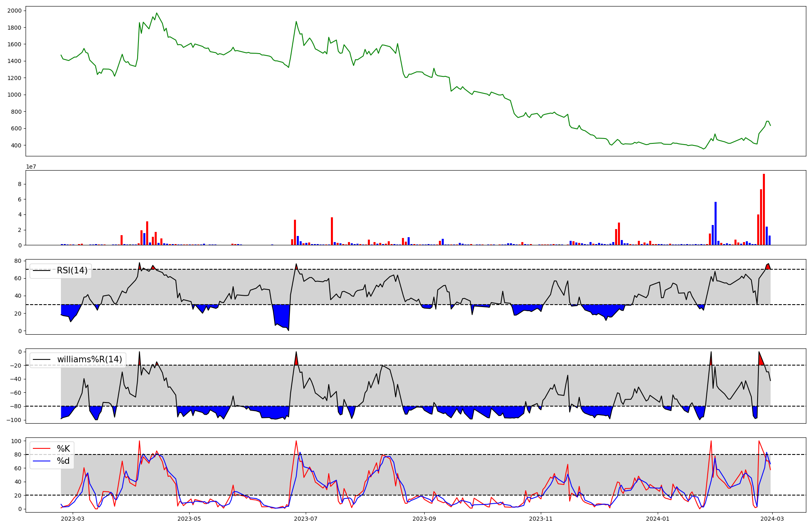Viewport: 812px width, 528px height.
Task: Click the -100 Williams %R axis label
Action: [x=13, y=420]
